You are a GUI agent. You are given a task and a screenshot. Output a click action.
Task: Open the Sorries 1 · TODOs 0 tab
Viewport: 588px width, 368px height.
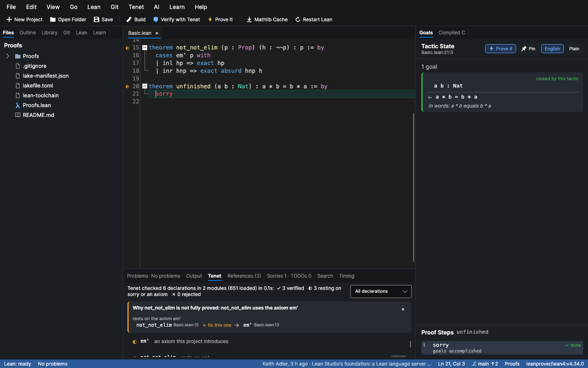289,276
